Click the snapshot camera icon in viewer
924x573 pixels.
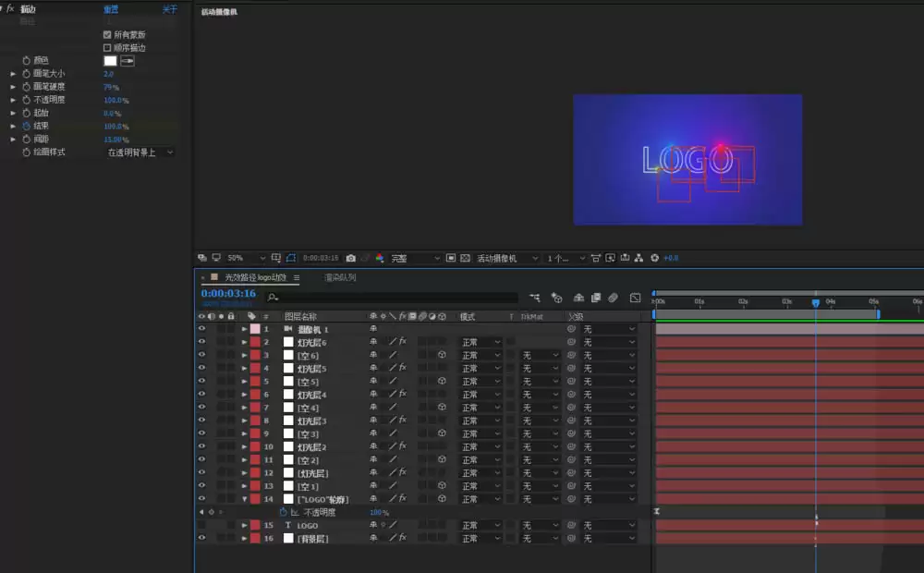(350, 258)
